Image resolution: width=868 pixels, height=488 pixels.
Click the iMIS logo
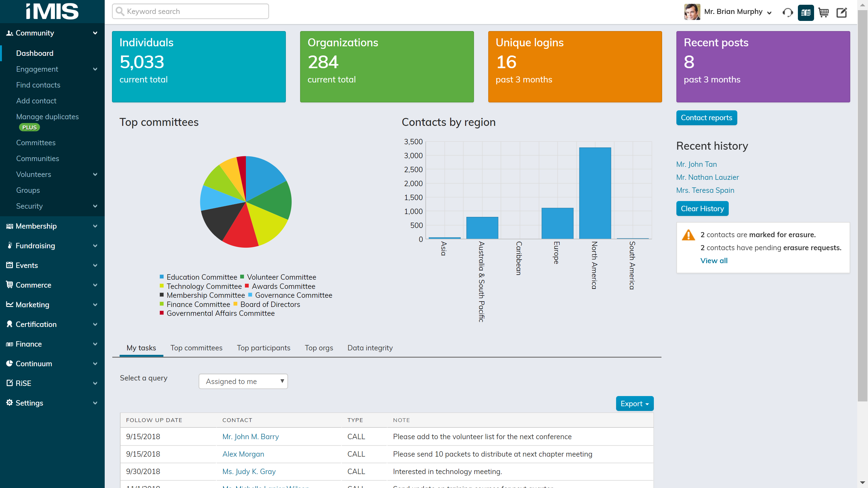[52, 11]
